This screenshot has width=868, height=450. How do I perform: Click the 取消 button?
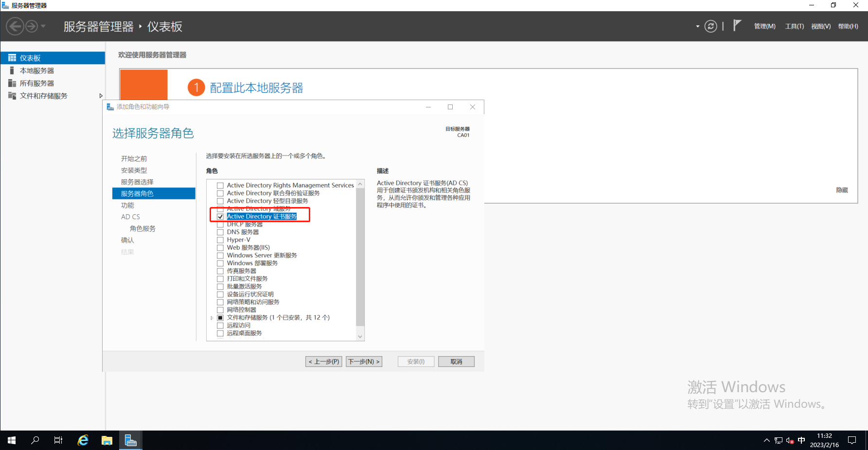(x=456, y=362)
